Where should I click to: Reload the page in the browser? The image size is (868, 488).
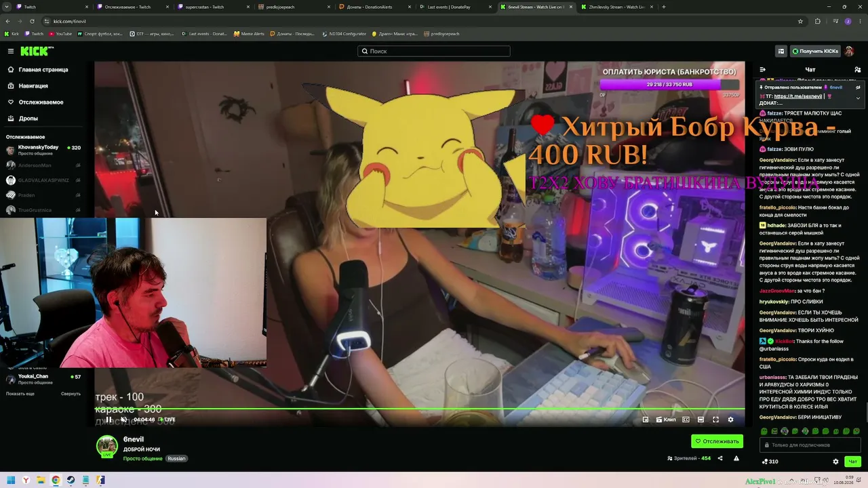click(32, 21)
